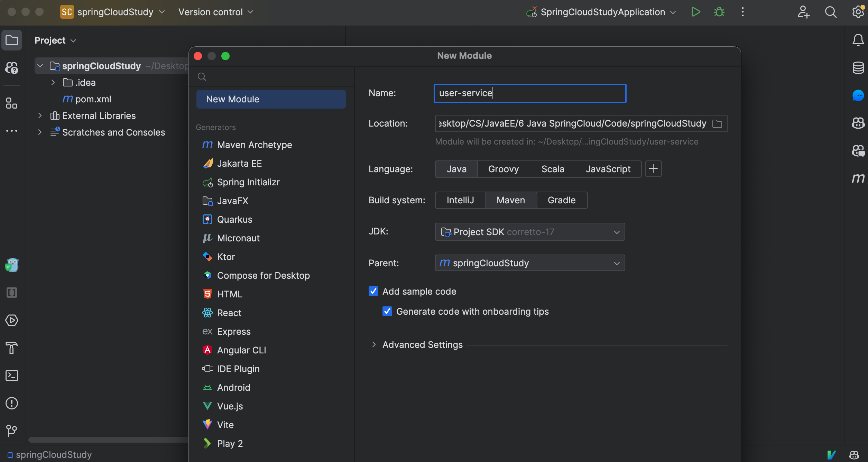Collapse the springCloudStudy project root
Image resolution: width=868 pixels, height=462 pixels.
pyautogui.click(x=40, y=66)
